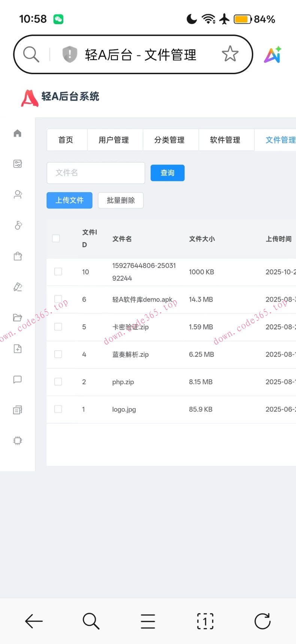The image size is (296, 644).
Task: Click file name 蓝奏解析.zip
Action: tap(130, 354)
